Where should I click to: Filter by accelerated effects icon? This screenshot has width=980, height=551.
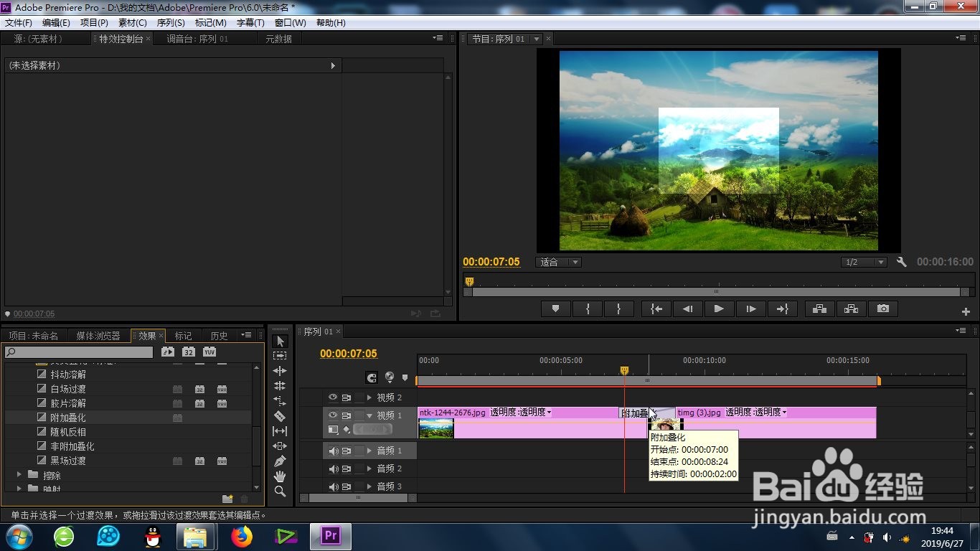point(168,352)
